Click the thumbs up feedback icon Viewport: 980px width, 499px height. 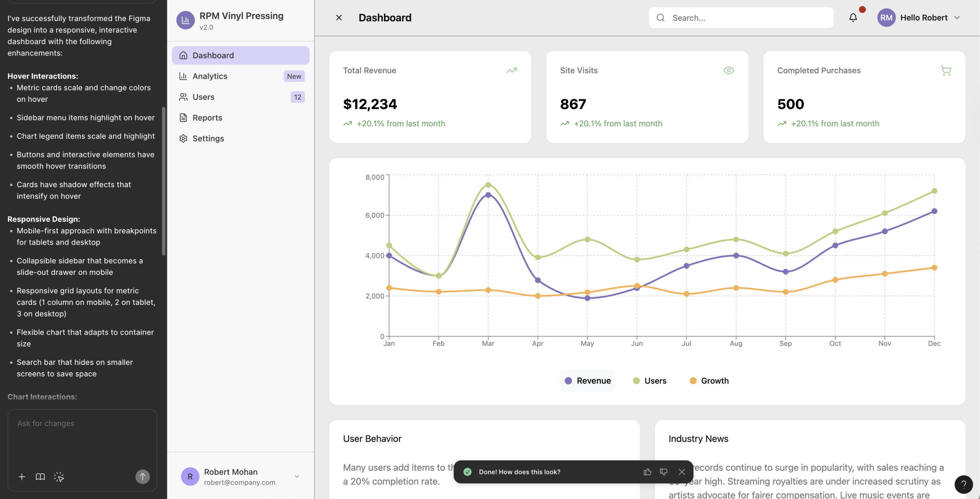point(647,472)
